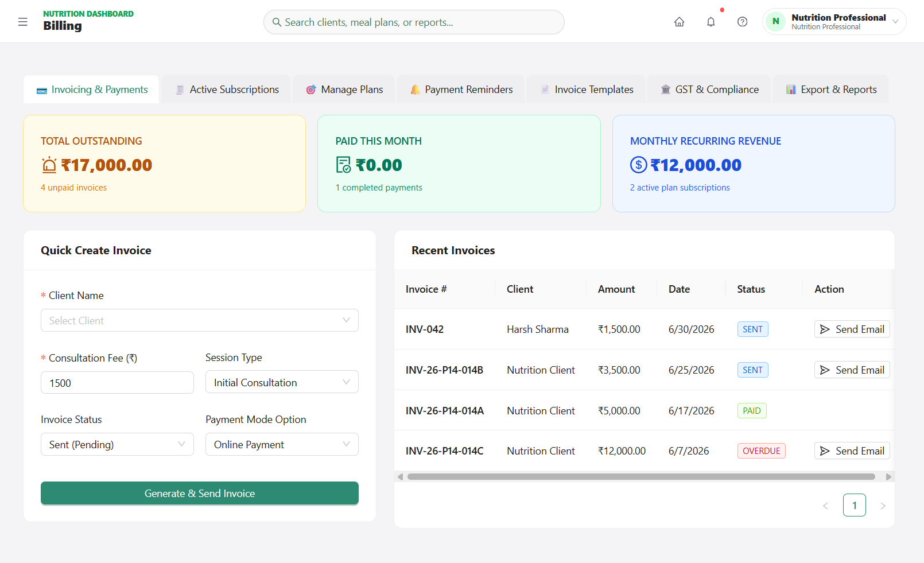Click the Consultation Fee input field
This screenshot has width=924, height=563.
[117, 382]
